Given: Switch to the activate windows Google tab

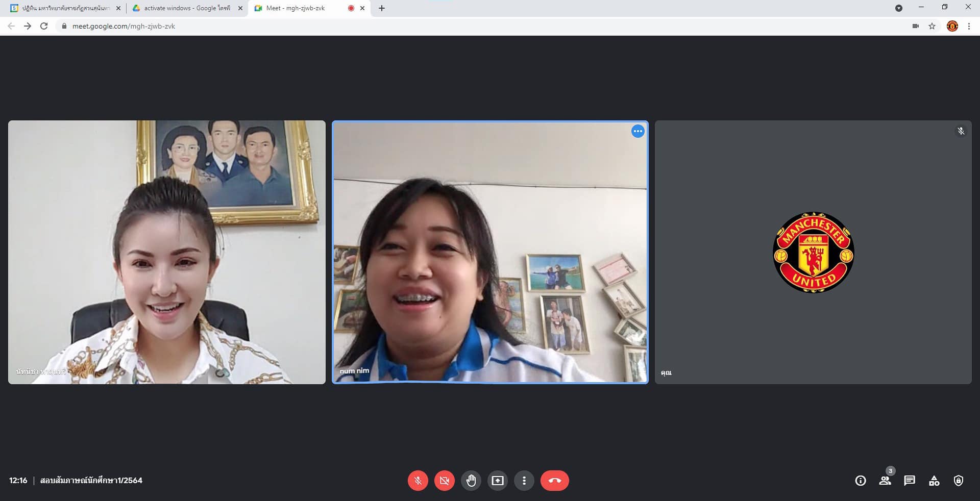Looking at the screenshot, I should click(186, 8).
